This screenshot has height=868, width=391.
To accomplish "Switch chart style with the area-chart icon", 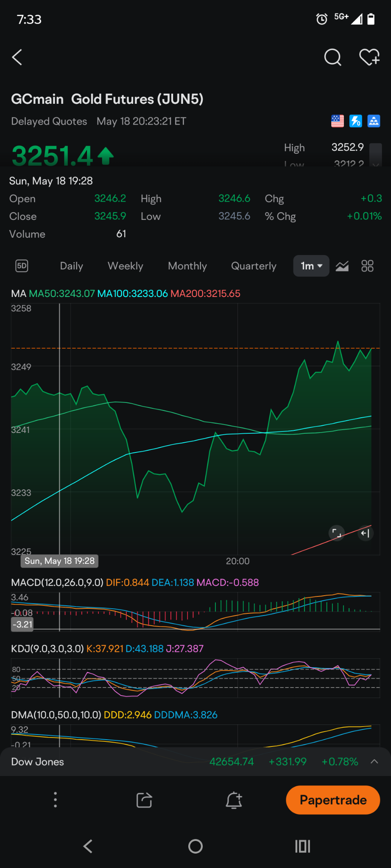I will click(342, 266).
